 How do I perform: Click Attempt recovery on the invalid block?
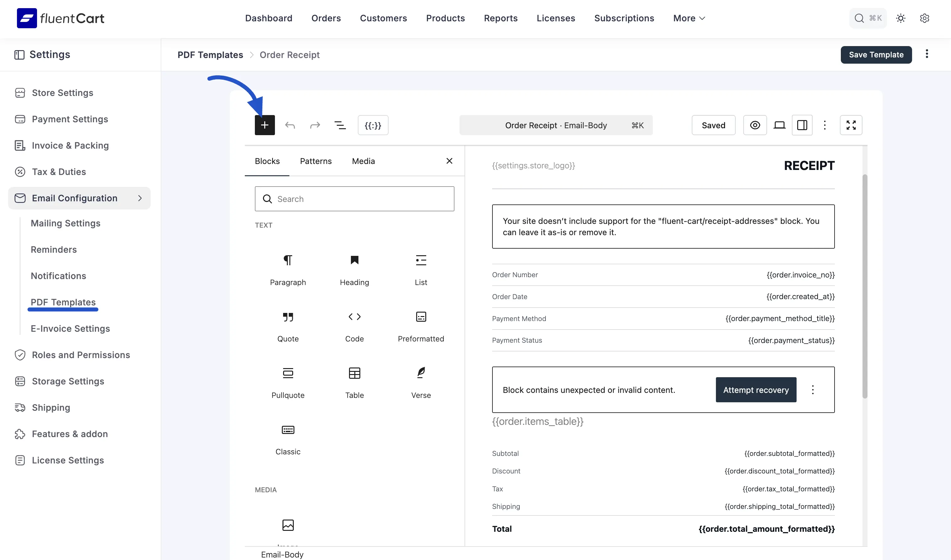click(756, 390)
